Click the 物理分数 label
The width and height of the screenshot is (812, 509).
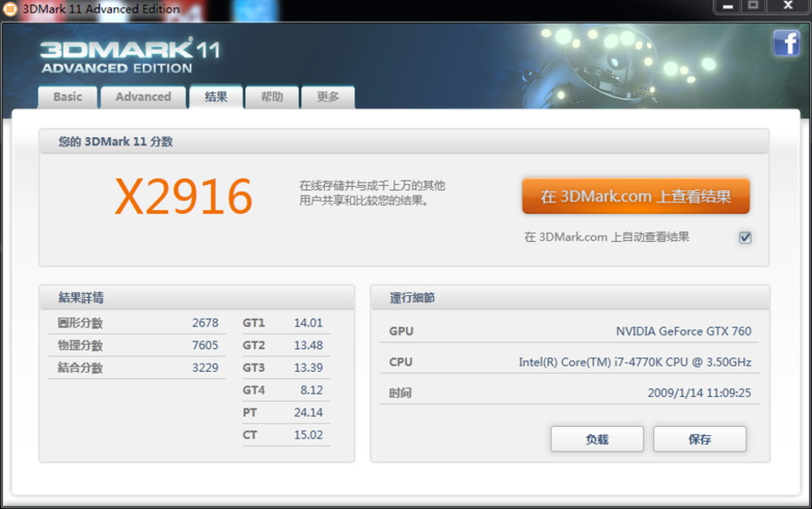click(80, 345)
